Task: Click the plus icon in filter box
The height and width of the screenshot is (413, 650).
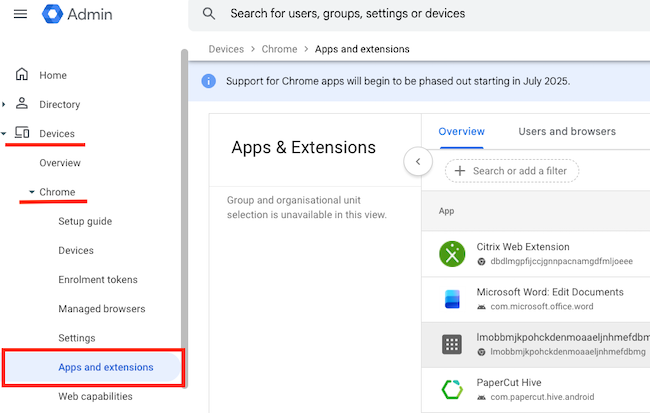Action: [460, 171]
